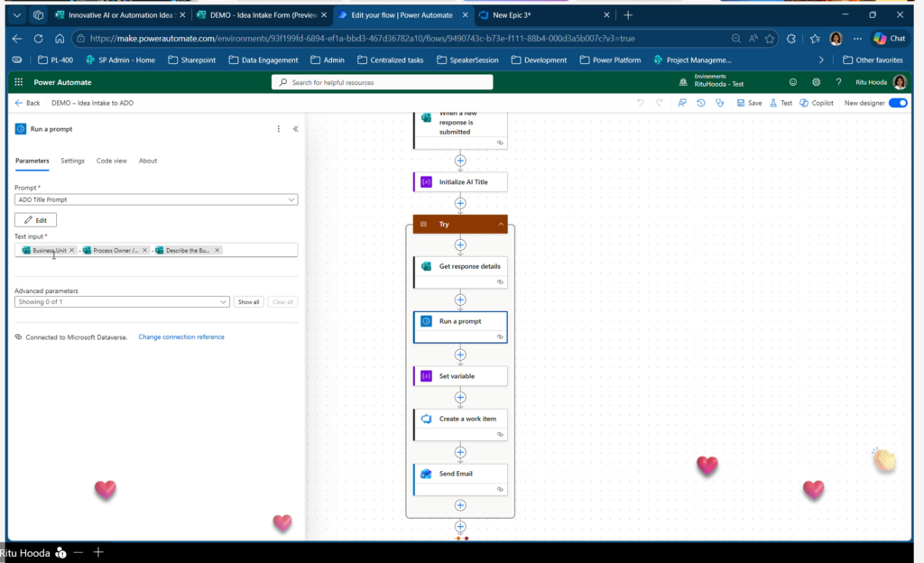
Task: Open the version history clock icon
Action: pos(701,103)
